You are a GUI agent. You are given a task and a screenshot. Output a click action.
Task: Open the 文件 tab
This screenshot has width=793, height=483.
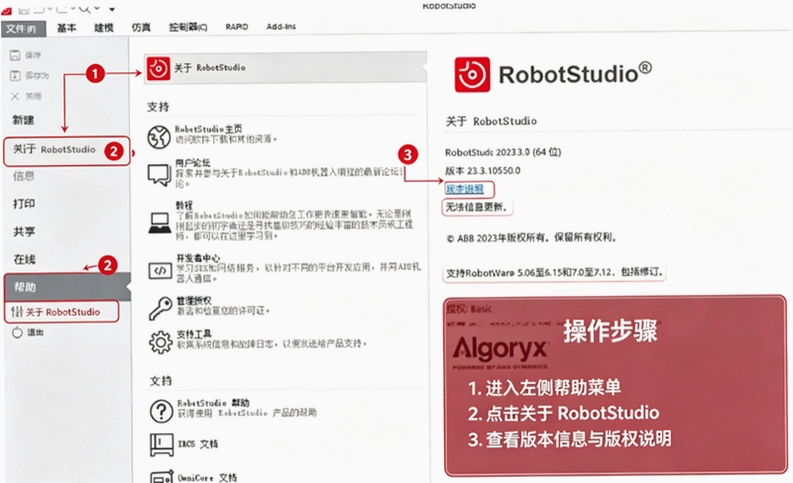(x=23, y=29)
